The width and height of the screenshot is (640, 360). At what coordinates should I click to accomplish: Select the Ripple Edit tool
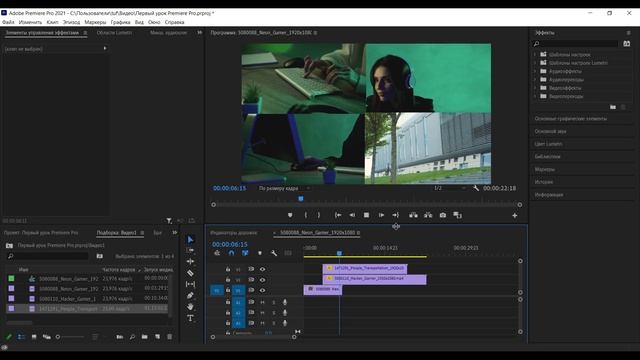point(190,261)
